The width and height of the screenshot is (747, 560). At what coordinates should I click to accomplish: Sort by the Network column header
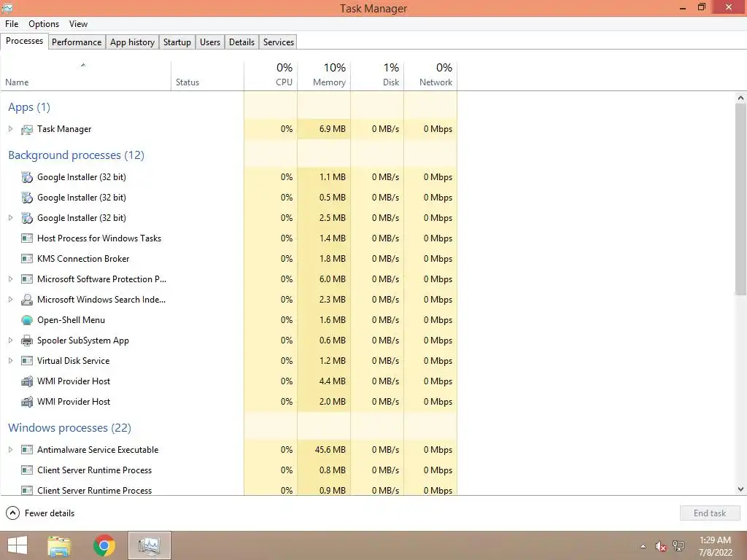click(430, 76)
